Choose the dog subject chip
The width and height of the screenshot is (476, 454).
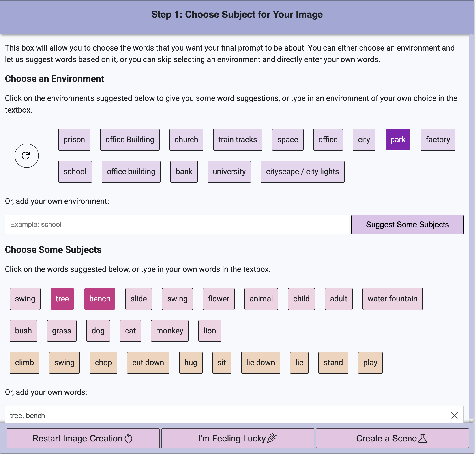[x=98, y=331]
